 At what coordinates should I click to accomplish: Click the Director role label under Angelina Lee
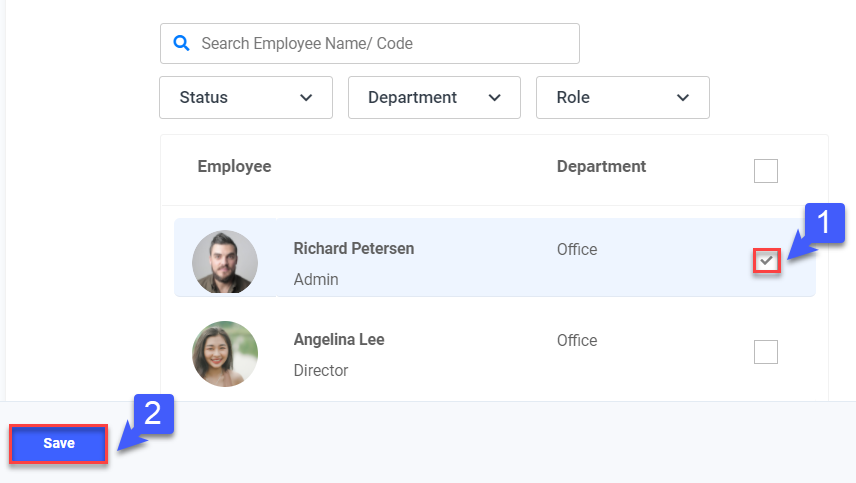click(x=321, y=371)
